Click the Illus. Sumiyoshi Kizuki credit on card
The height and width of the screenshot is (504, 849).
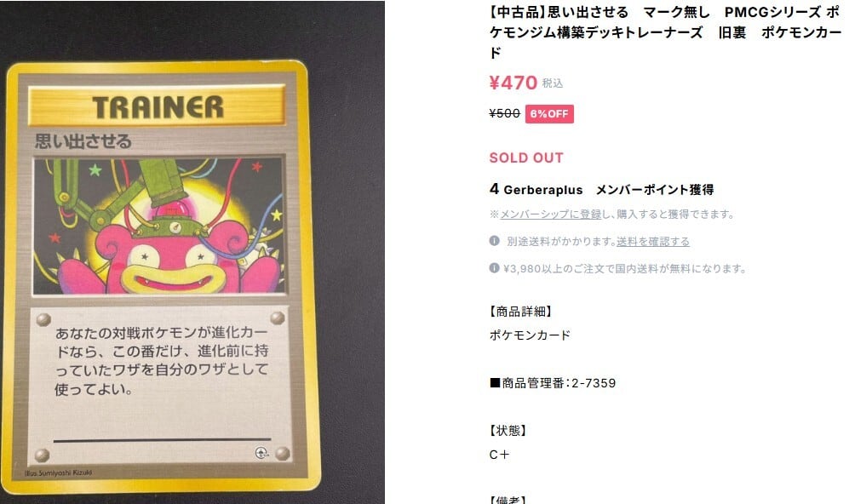(x=59, y=473)
